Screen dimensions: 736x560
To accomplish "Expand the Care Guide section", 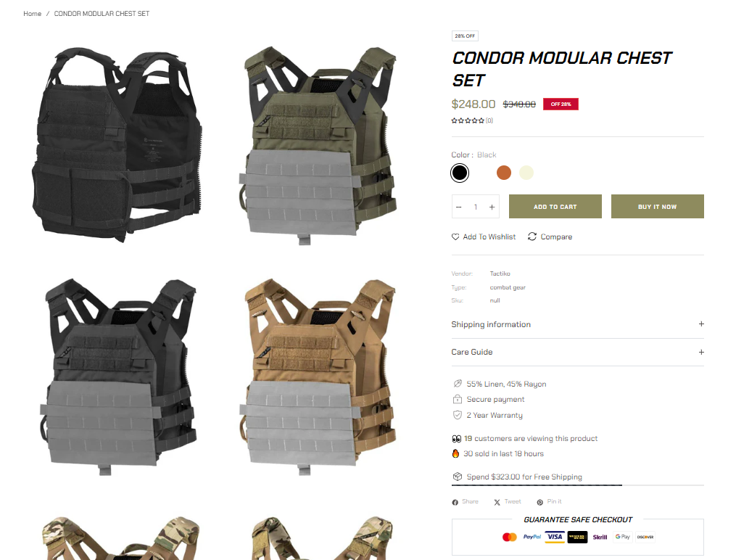I will coord(577,352).
